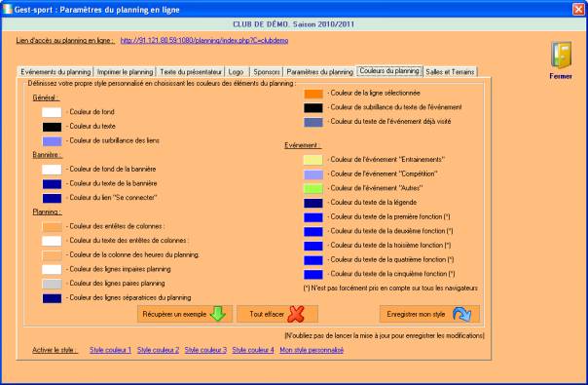Pick troisième fonction text color swatch
This screenshot has height=385, width=588.
[313, 246]
